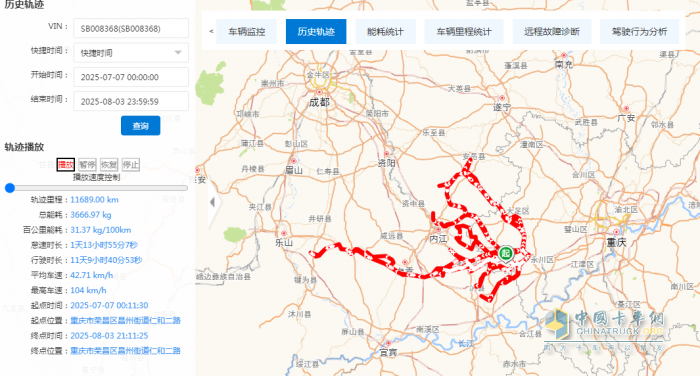Click the 内江 city label on map
Screen dimensions: 700x376
(438, 239)
